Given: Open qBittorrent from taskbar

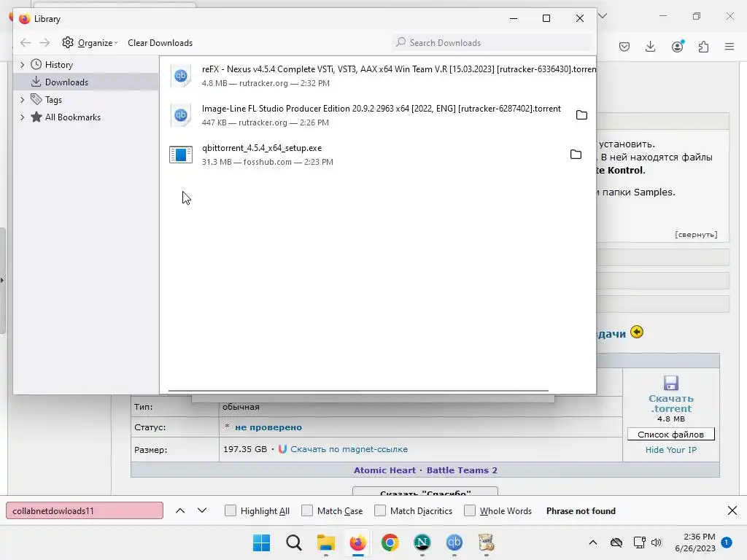Looking at the screenshot, I should coord(454,542).
